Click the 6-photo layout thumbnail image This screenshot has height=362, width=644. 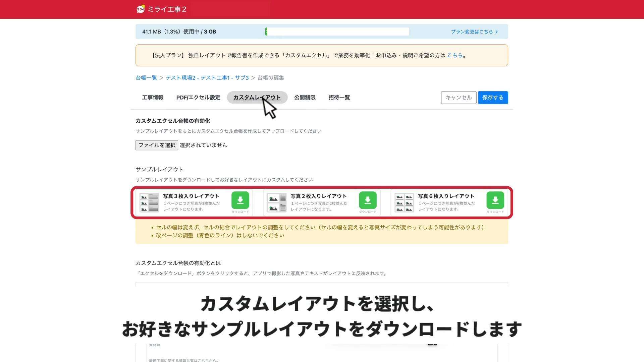pyautogui.click(x=404, y=202)
